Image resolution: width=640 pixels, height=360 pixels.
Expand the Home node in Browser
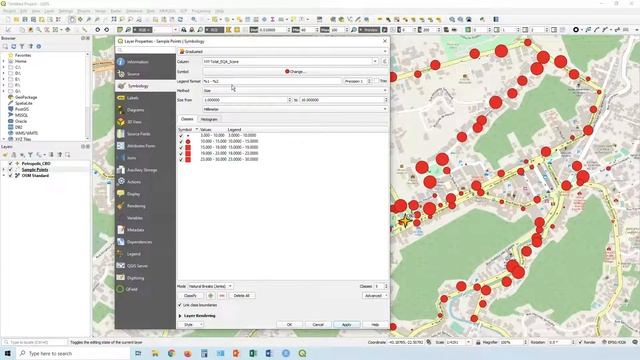[4, 61]
